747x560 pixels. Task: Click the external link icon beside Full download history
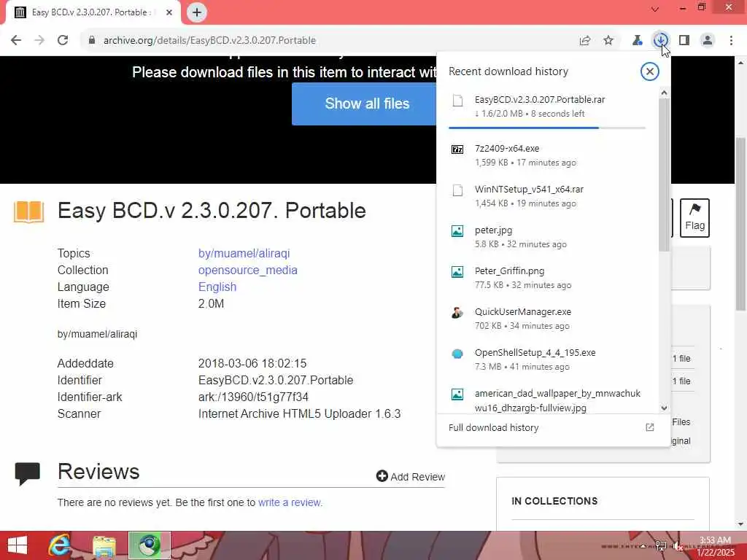[x=649, y=427]
